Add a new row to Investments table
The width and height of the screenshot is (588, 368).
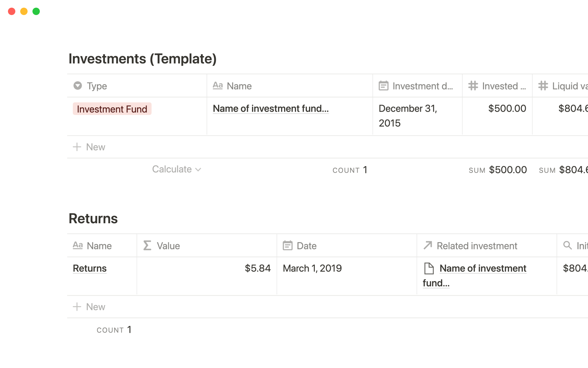89,147
